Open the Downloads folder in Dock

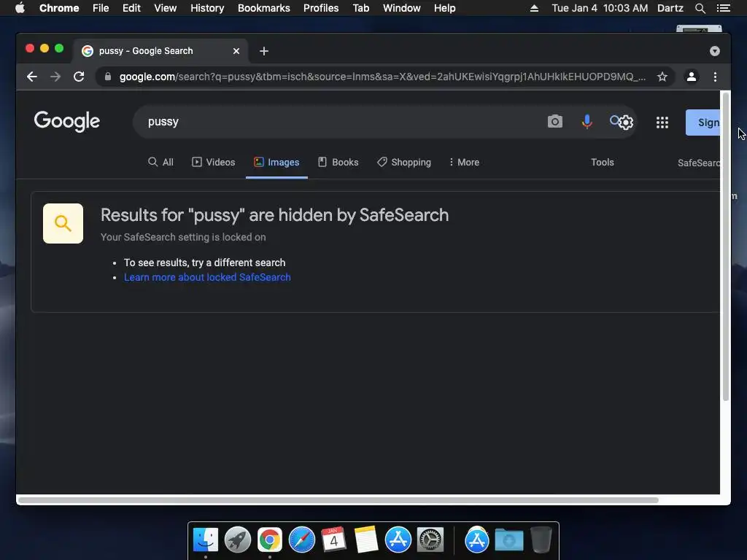tap(508, 540)
